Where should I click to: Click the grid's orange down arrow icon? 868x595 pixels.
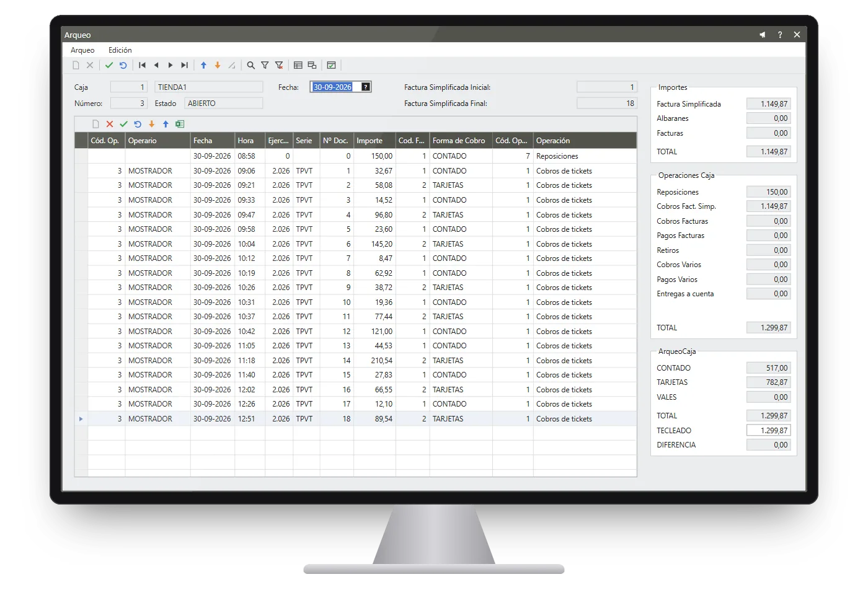tap(152, 124)
